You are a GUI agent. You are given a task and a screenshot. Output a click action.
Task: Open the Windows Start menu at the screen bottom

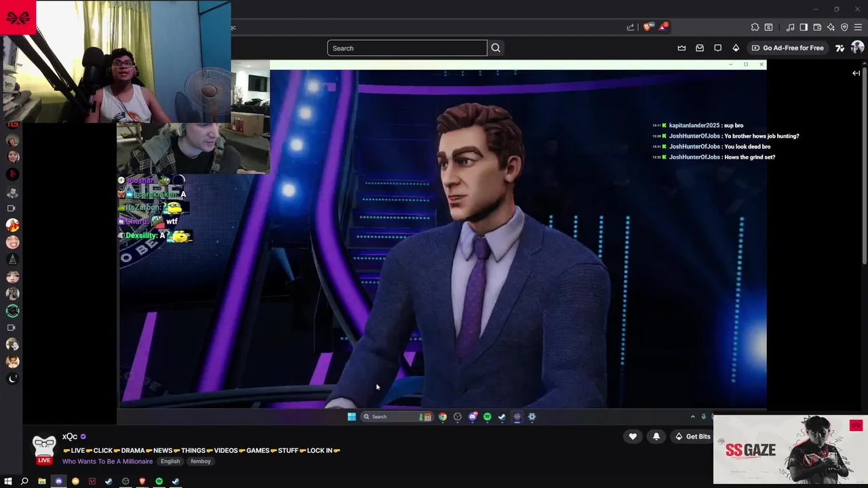tap(8, 481)
